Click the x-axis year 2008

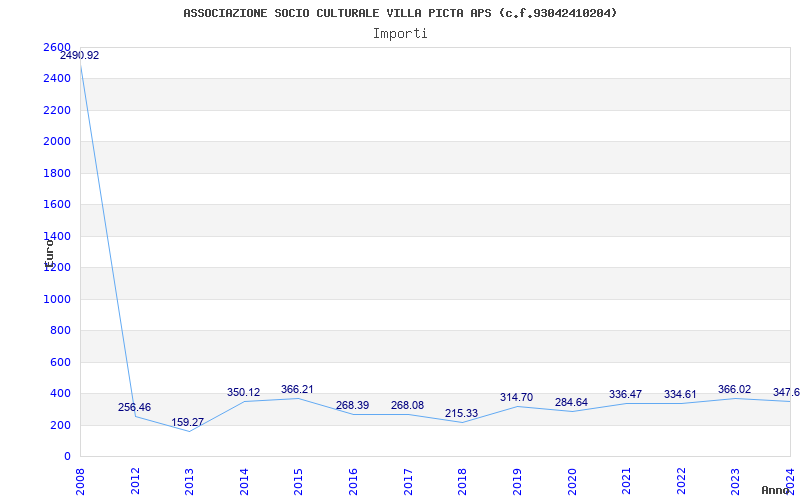80,482
